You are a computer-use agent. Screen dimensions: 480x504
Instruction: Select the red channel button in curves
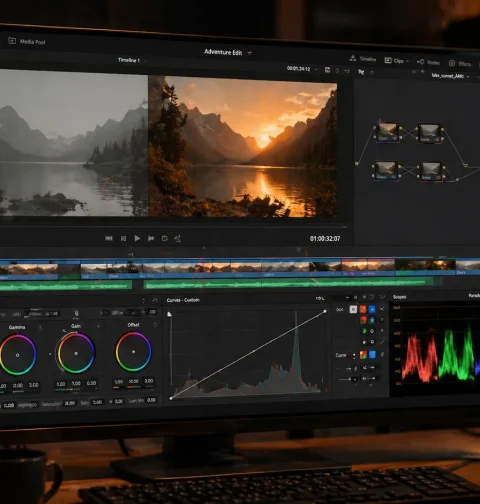tap(363, 309)
